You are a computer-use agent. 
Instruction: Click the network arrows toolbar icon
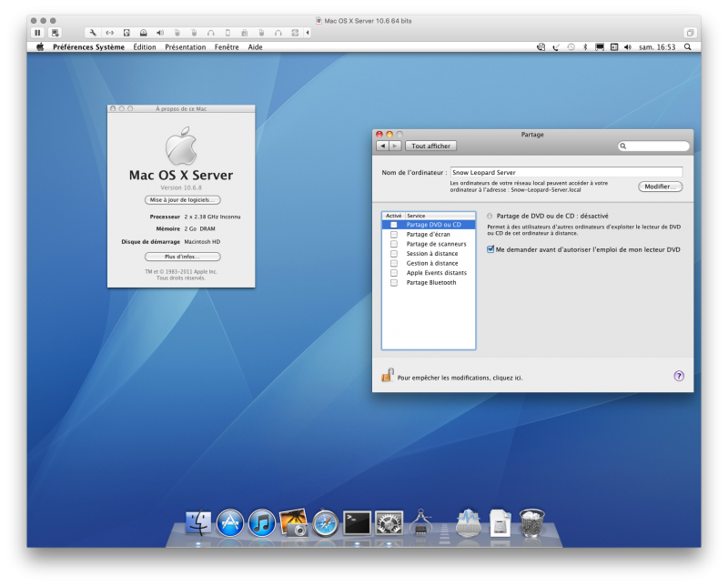click(109, 33)
